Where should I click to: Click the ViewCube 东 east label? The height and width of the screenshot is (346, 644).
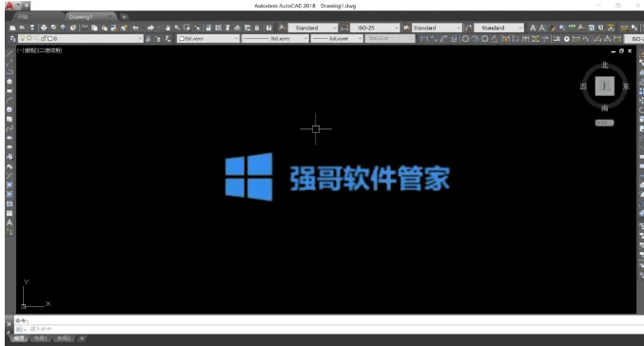tap(626, 86)
